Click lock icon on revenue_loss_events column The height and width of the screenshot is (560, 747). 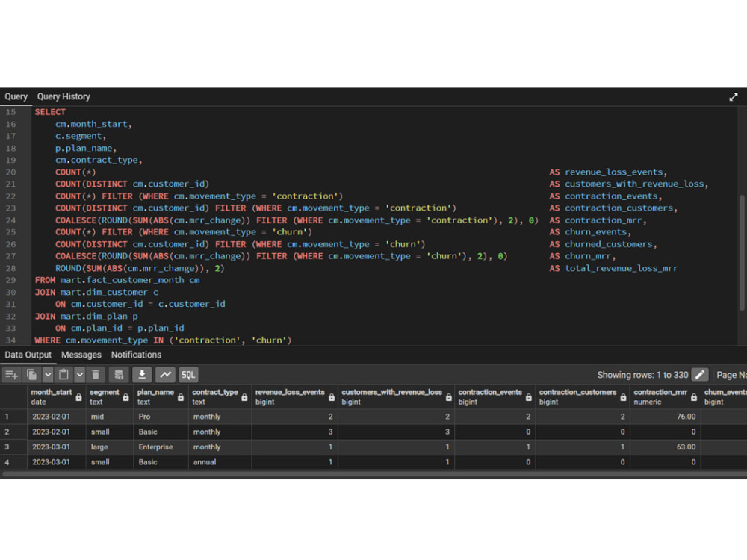[x=331, y=397]
